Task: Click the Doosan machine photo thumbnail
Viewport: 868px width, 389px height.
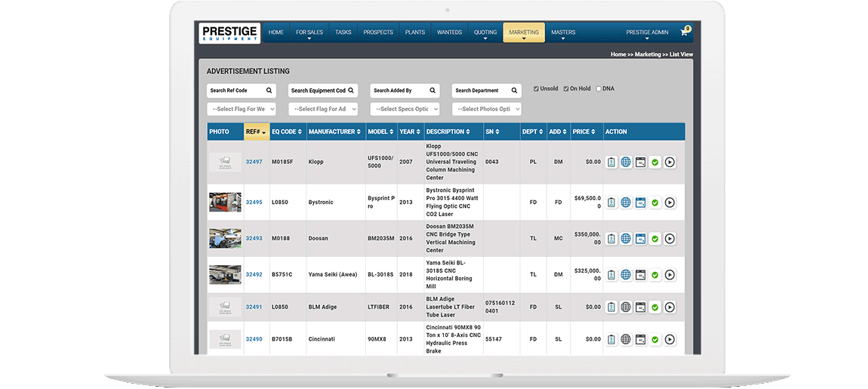Action: (x=225, y=239)
